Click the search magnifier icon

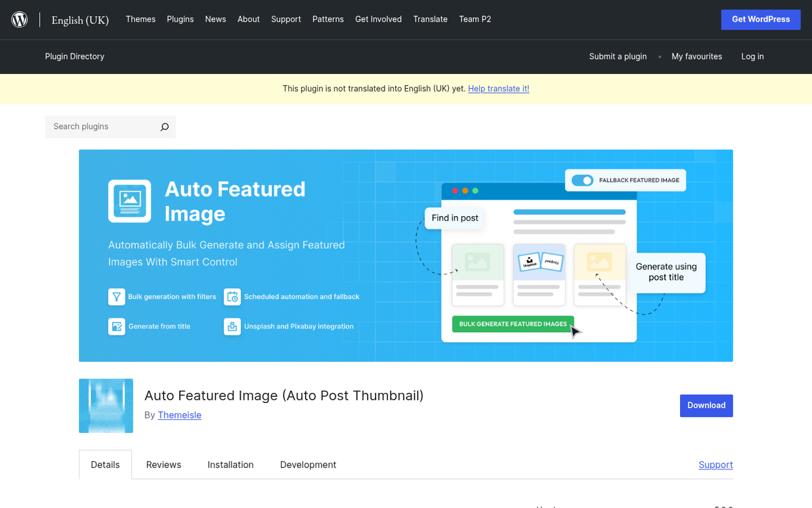point(164,127)
